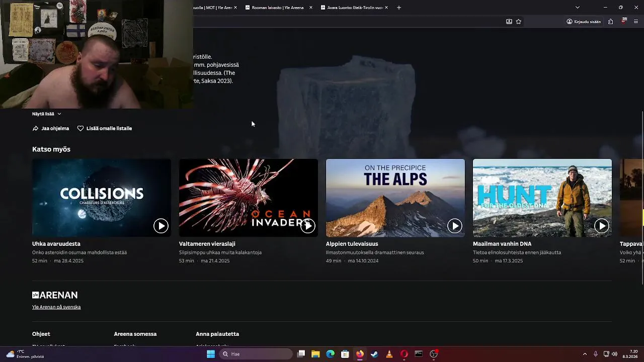Open the Ocean Invaders thumbnail
This screenshot has width=644, height=362.
click(249, 198)
